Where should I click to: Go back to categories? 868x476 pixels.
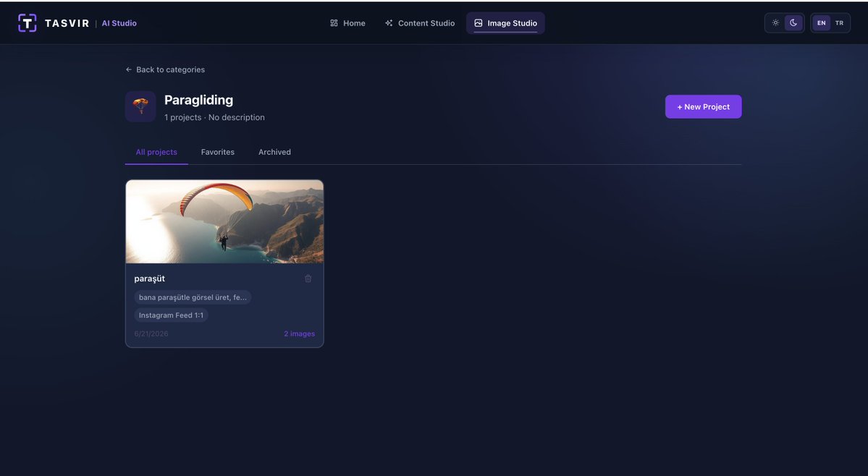click(165, 69)
